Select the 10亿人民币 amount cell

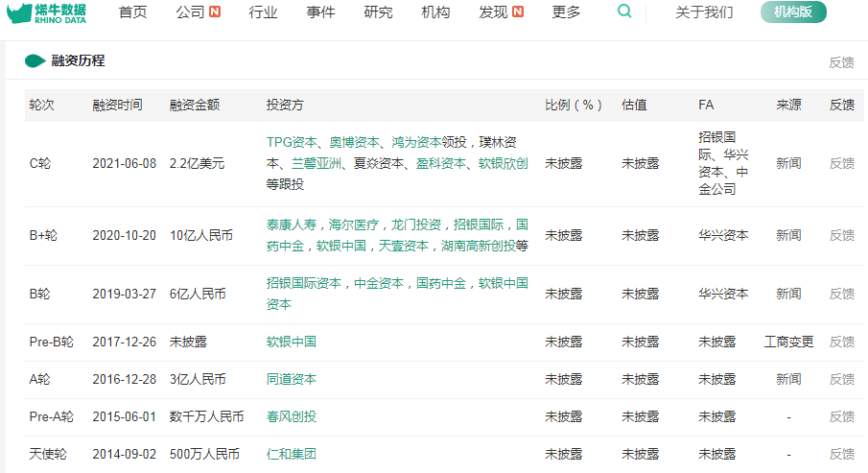pos(201,235)
